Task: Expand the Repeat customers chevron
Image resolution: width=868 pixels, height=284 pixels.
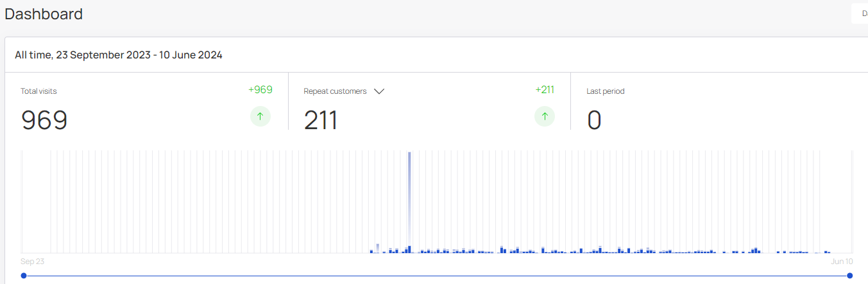Action: [x=379, y=91]
